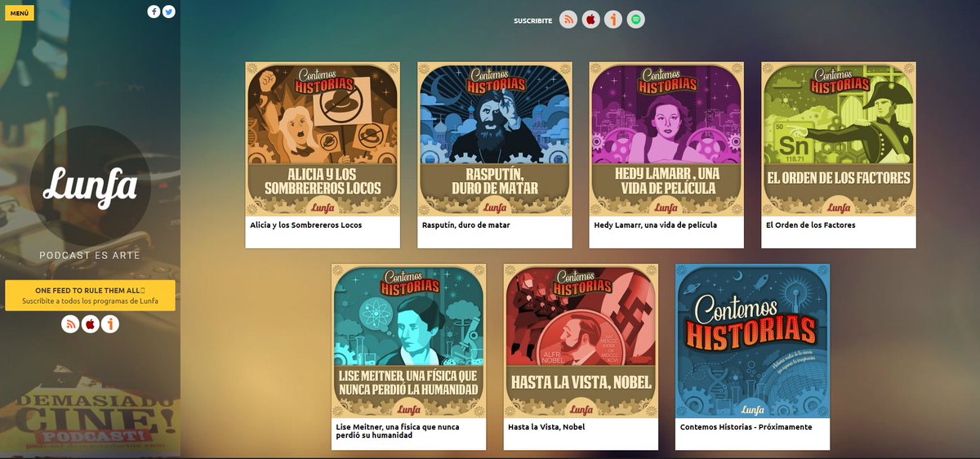Subscribe via top Spotify icon
Viewport: 980px width, 459px height.
tap(636, 20)
